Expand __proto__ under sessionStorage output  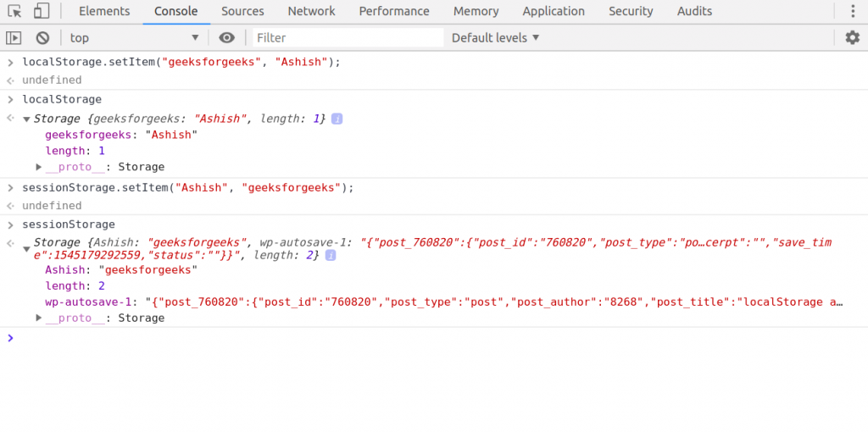point(39,318)
